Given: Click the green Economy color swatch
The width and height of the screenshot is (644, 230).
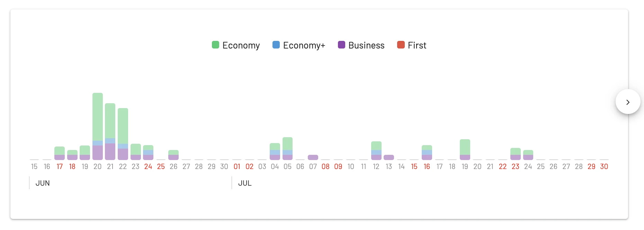Looking at the screenshot, I should pos(215,45).
